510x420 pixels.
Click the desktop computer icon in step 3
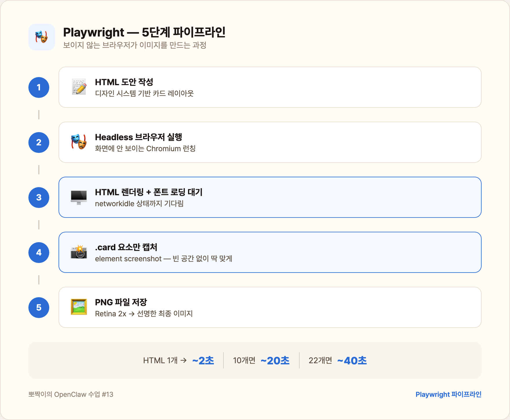[79, 197]
